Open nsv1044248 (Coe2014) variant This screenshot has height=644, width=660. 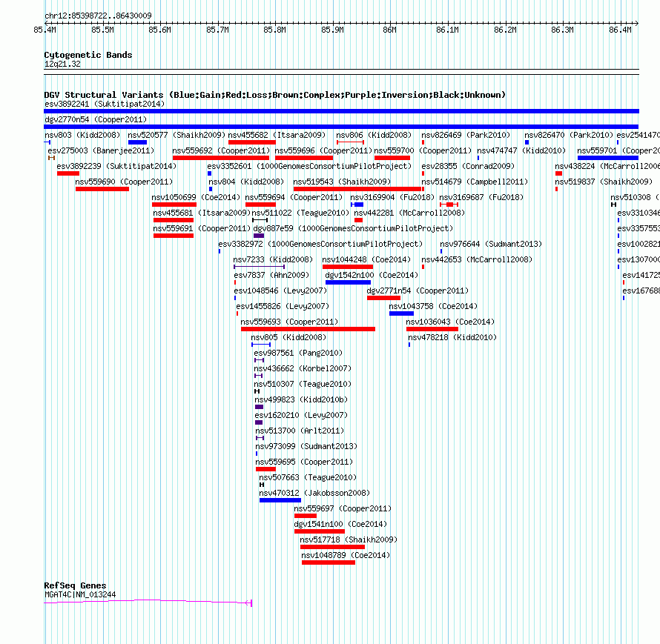click(x=366, y=259)
